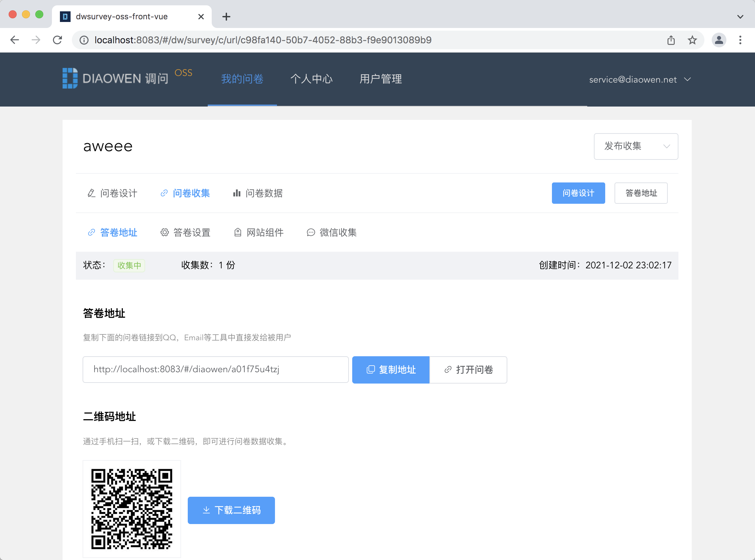Click the browser share icon

[671, 40]
